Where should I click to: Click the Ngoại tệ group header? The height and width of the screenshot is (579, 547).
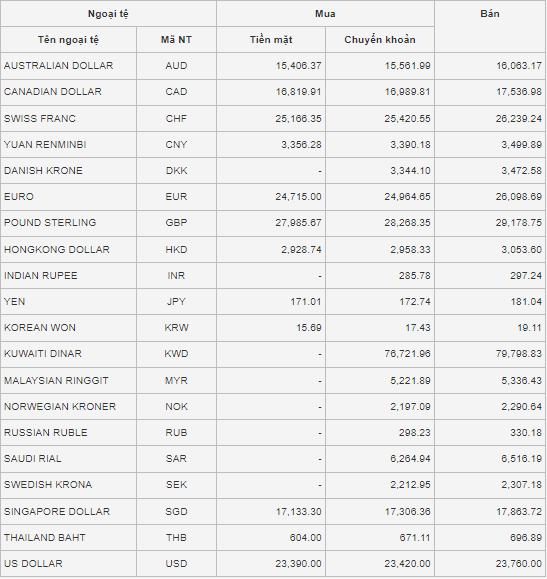coord(108,14)
